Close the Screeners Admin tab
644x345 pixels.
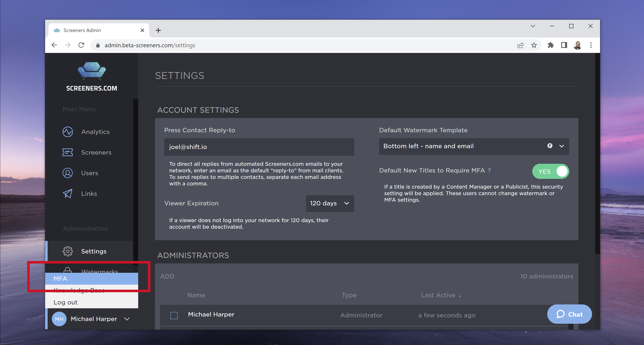coord(143,30)
